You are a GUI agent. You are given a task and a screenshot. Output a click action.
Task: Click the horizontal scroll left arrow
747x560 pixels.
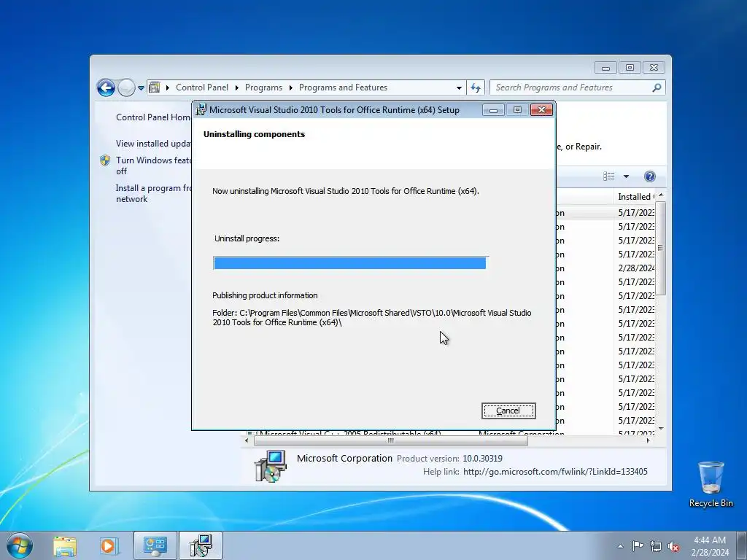pos(247,441)
